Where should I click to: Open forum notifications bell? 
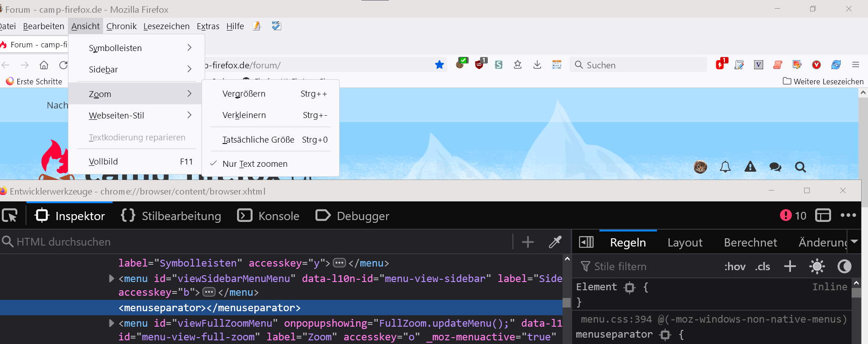[725, 167]
